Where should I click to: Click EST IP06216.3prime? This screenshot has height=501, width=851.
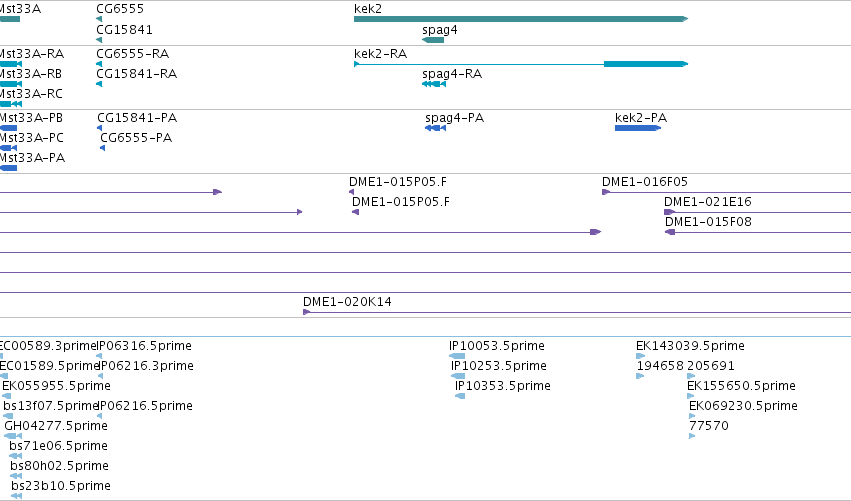(x=100, y=376)
